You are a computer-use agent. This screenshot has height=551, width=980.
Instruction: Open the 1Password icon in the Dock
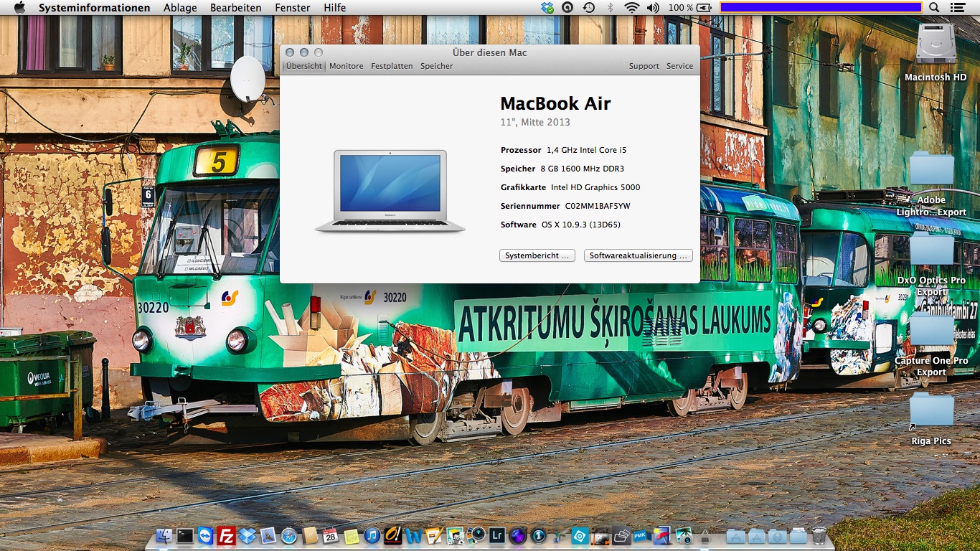click(x=539, y=536)
